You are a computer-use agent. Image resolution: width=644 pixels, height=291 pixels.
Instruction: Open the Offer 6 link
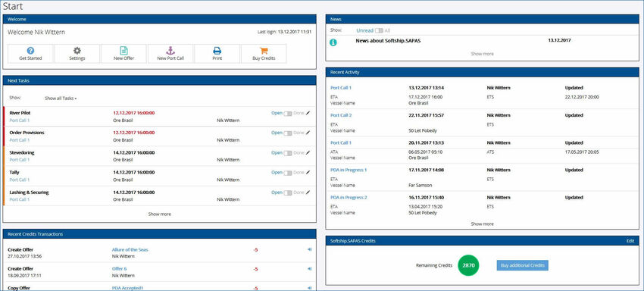tap(120, 269)
